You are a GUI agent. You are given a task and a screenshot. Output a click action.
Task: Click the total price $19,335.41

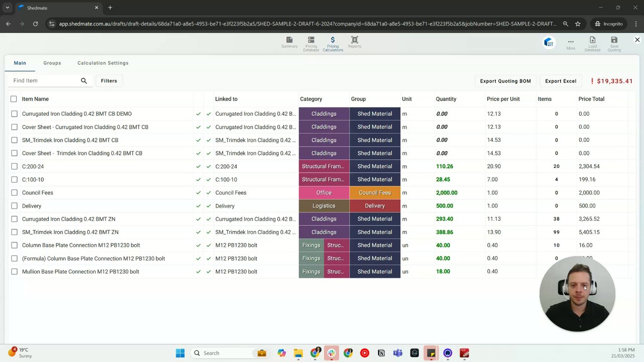point(615,81)
